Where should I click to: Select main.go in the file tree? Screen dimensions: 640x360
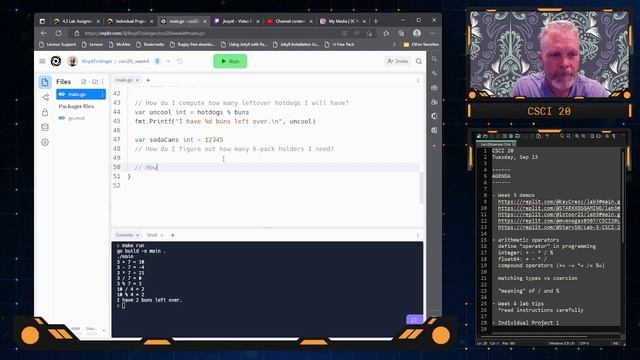[81, 94]
